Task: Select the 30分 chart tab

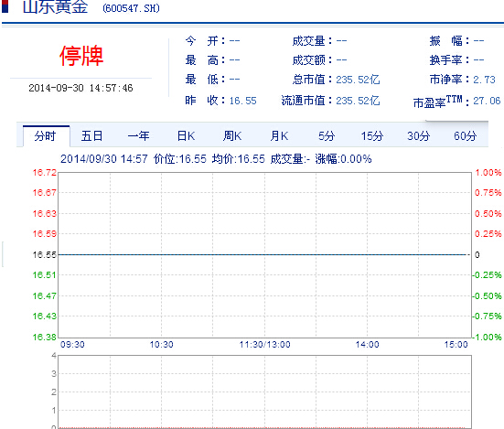Action: coord(419,136)
